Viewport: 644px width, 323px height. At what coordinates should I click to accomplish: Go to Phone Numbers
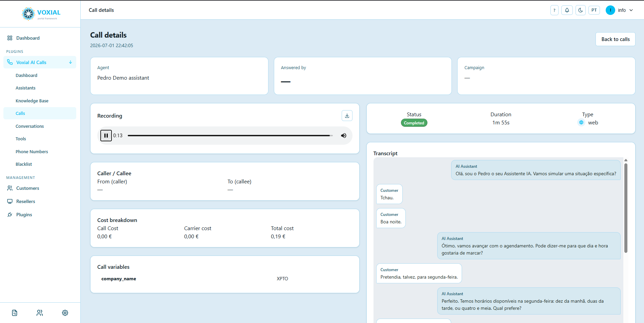point(40,152)
